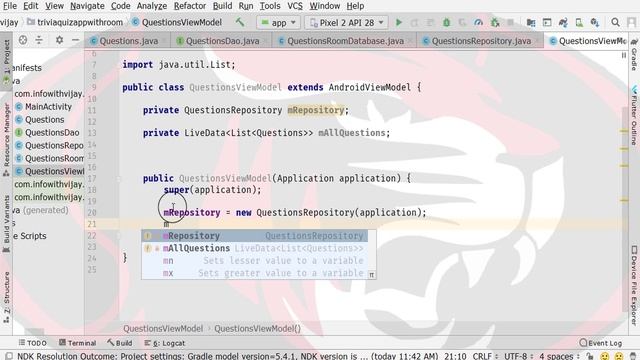The width and height of the screenshot is (640, 360).
Task: Open the Build tool window
Action: tap(120, 343)
